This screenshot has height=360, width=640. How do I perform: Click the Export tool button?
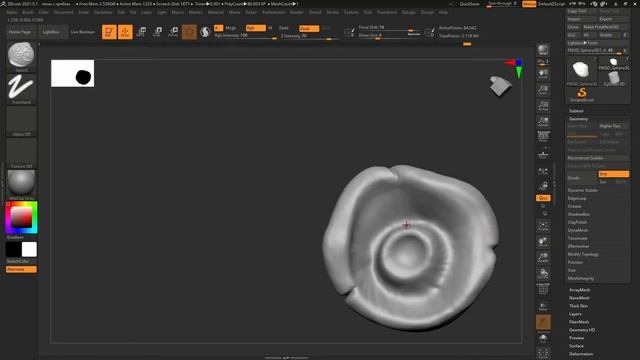click(x=613, y=19)
